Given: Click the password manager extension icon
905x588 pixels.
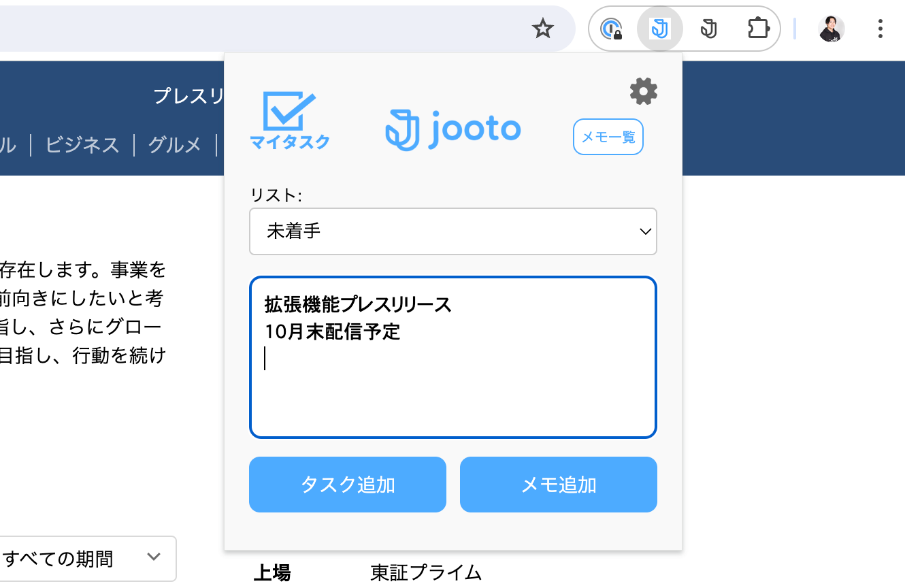Looking at the screenshot, I should 612,29.
